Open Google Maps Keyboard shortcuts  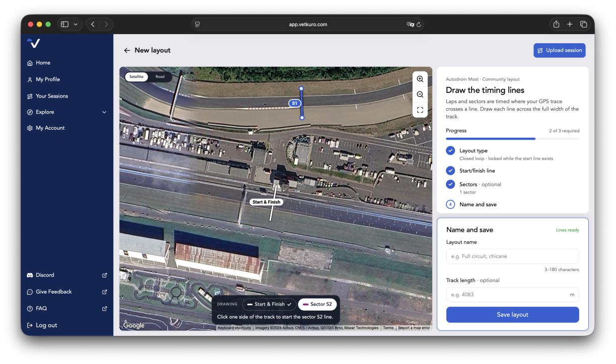point(234,328)
